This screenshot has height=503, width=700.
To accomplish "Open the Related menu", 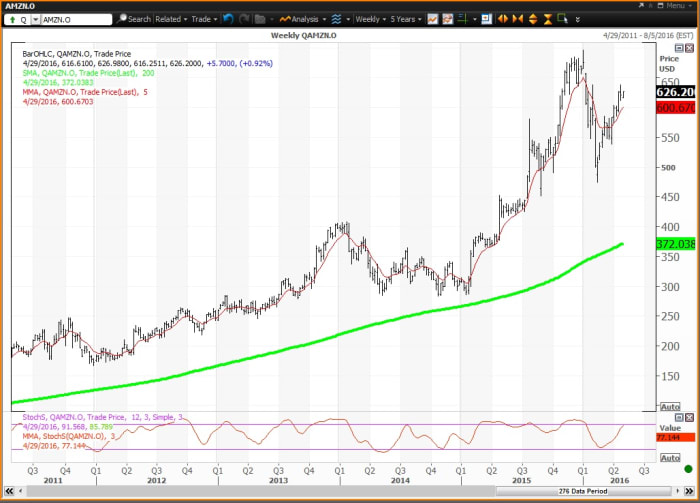I will click(170, 19).
